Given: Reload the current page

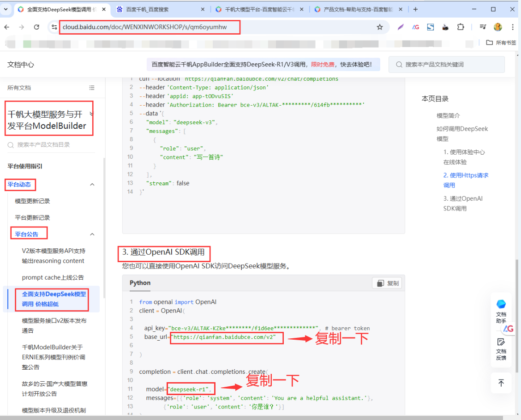Looking at the screenshot, I should 36,27.
